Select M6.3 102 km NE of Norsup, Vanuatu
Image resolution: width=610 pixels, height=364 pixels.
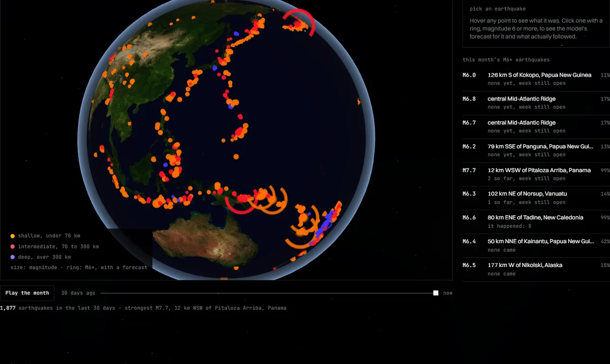click(536, 198)
